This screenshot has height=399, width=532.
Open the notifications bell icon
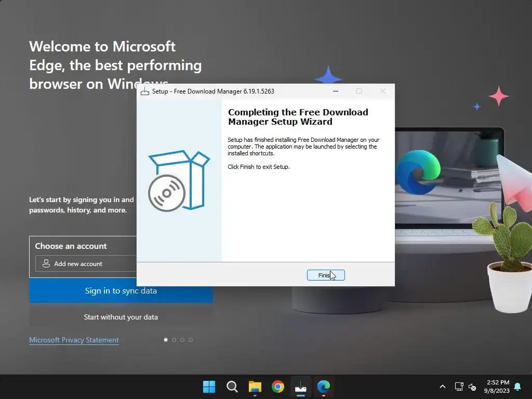tap(518, 387)
